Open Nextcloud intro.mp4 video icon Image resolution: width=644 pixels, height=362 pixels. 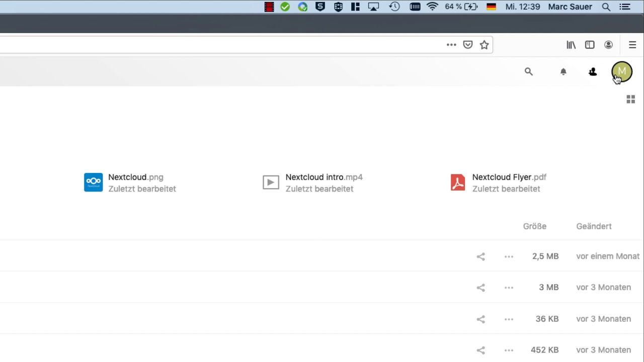click(271, 182)
